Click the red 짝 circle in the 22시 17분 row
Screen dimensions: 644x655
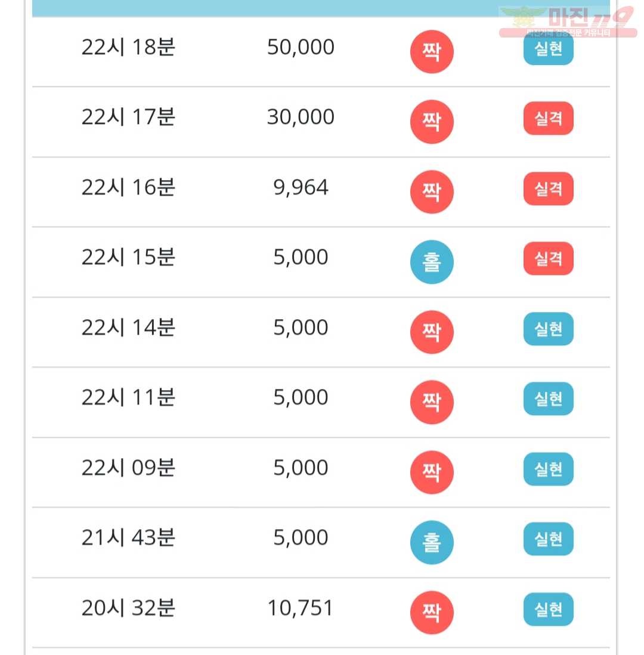(432, 122)
